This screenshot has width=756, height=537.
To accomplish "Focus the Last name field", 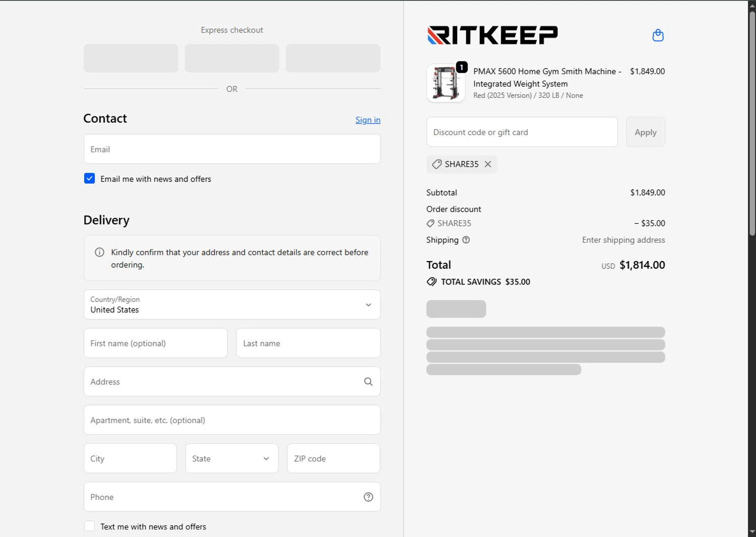I will pos(308,343).
